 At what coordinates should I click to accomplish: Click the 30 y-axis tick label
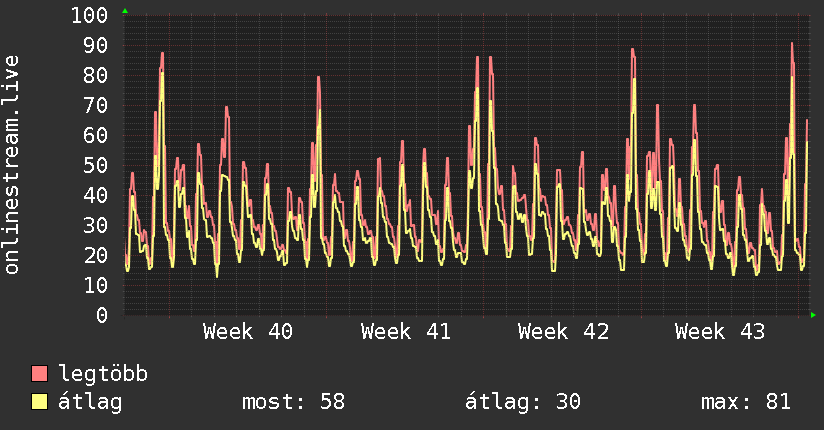click(96, 225)
